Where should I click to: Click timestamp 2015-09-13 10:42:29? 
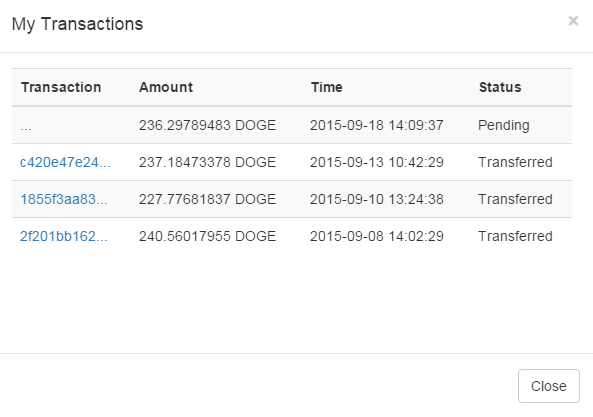(377, 162)
